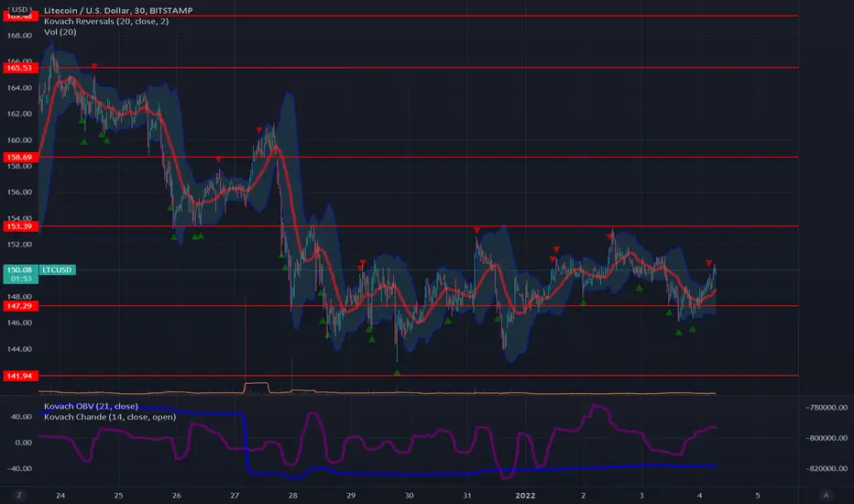Click date 25 on the time axis
The height and width of the screenshot is (504, 854).
(118, 495)
